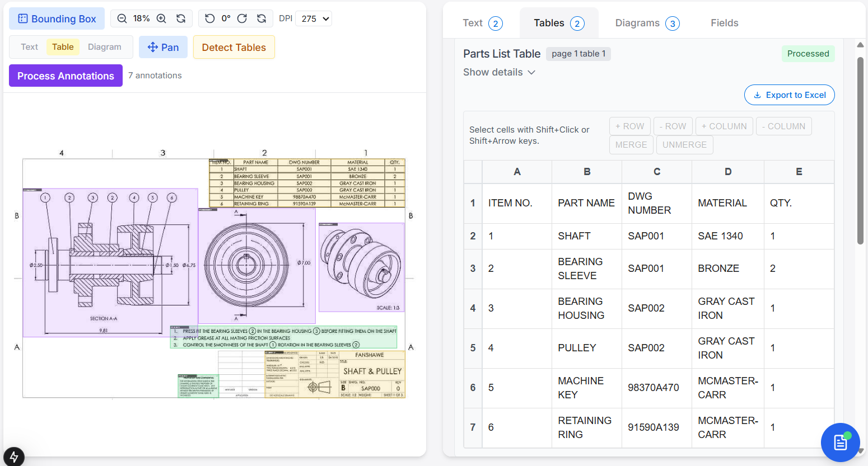
Task: Select column header D
Action: pos(728,172)
